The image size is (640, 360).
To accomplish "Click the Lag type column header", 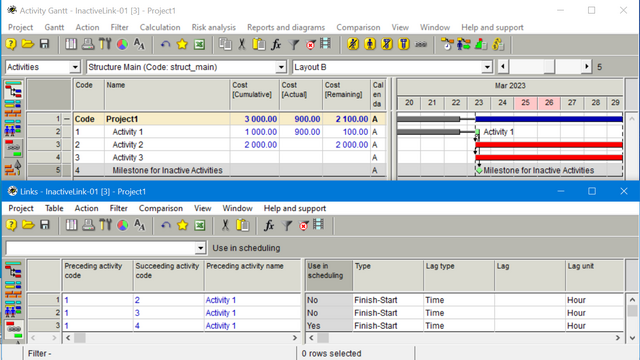I will click(459, 276).
